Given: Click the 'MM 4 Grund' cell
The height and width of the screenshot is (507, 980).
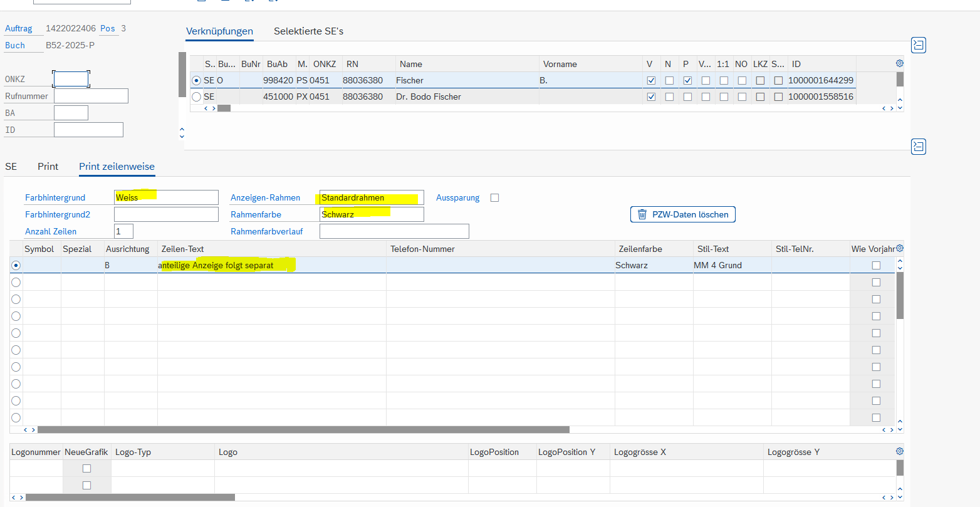Looking at the screenshot, I should tap(732, 265).
